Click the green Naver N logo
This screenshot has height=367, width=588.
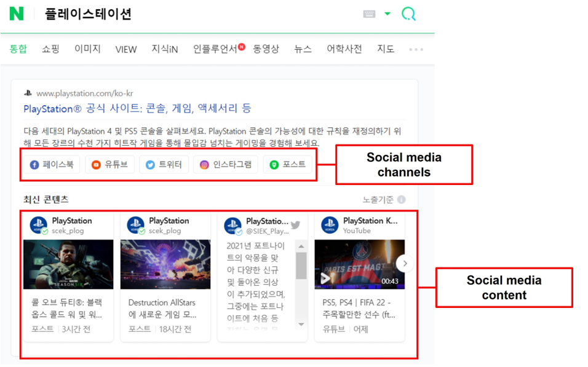tap(17, 14)
